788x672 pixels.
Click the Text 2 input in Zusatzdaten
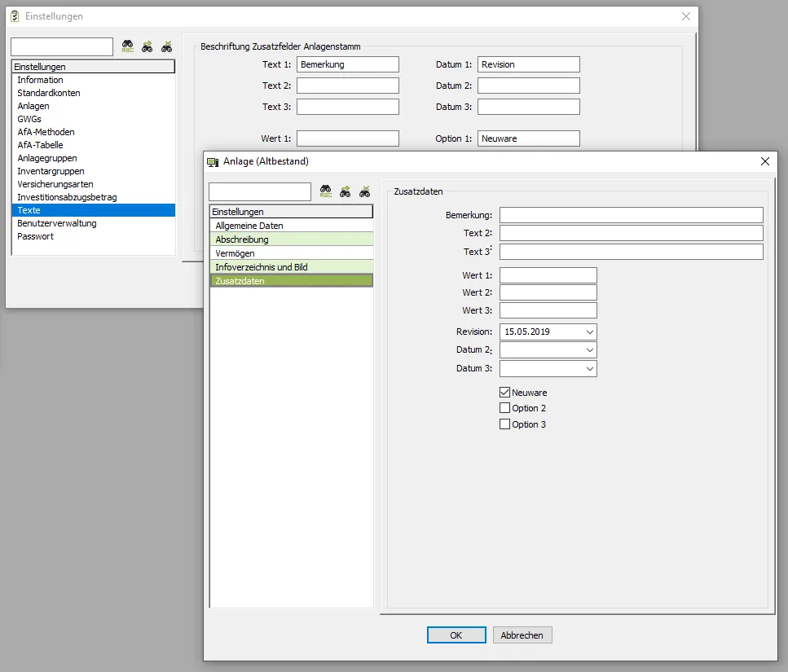coord(632,233)
